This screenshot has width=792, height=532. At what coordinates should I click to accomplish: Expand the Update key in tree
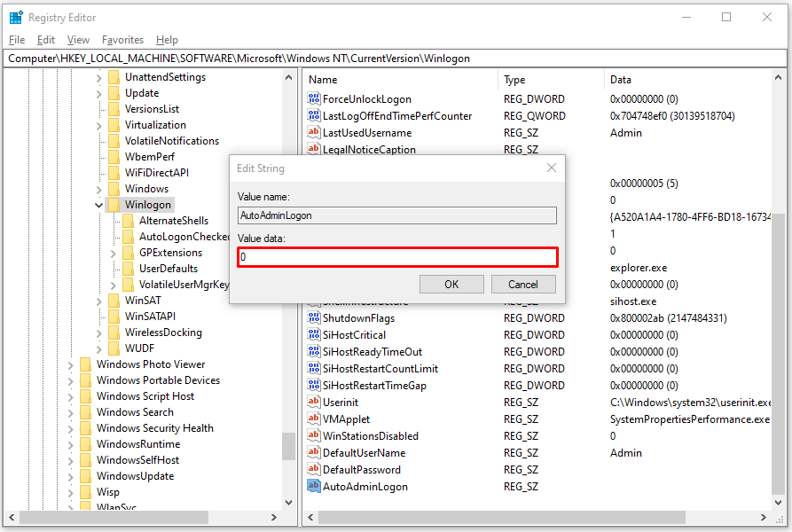[99, 94]
